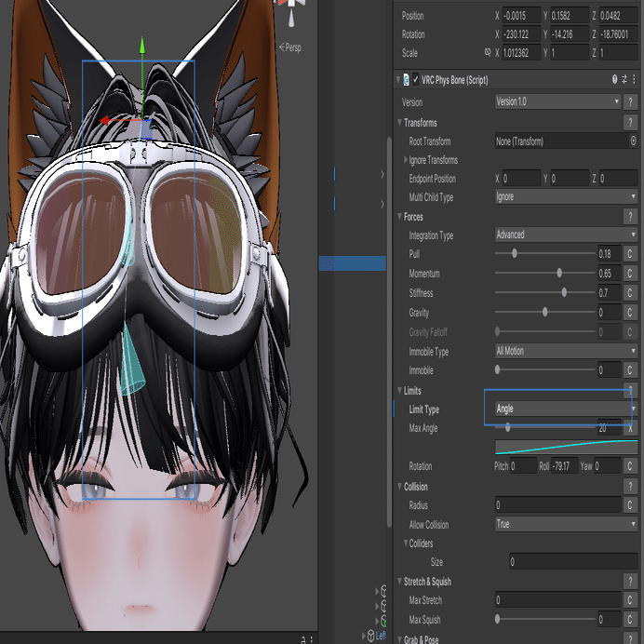This screenshot has width=644, height=644.
Task: Click the Scale X input field
Action: [x=521, y=52]
